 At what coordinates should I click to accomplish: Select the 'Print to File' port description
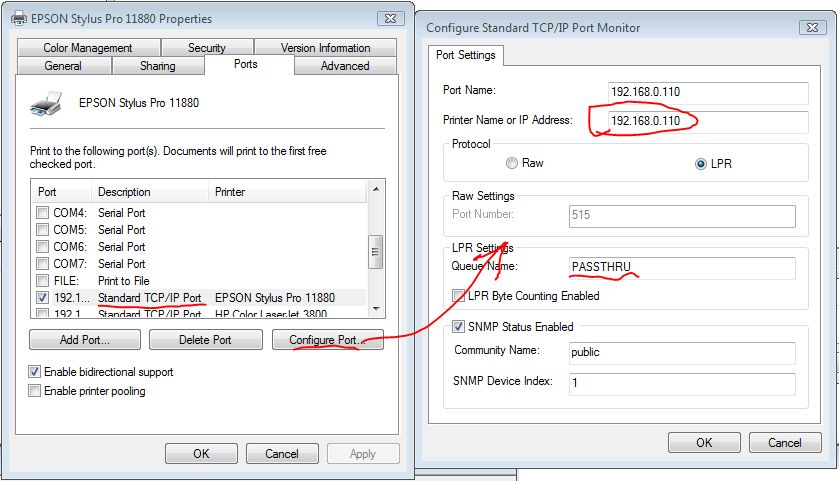(x=124, y=281)
